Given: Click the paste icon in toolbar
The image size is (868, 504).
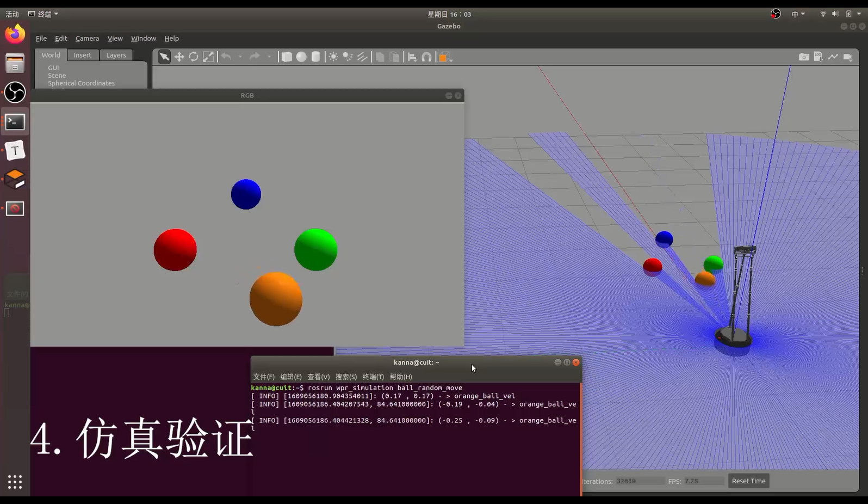Looking at the screenshot, I should click(x=395, y=57).
